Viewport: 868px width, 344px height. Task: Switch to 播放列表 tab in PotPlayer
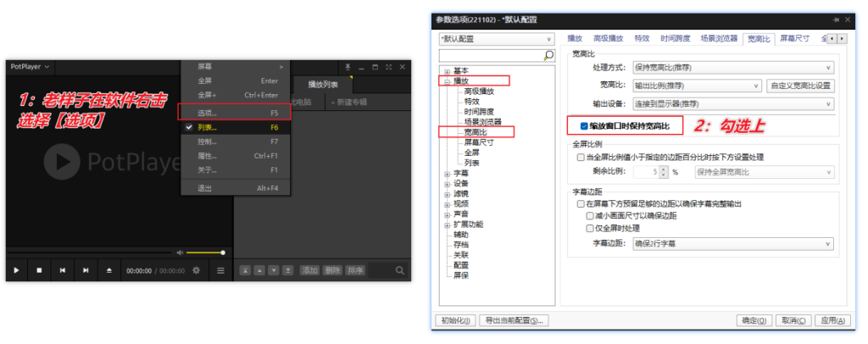coord(322,85)
